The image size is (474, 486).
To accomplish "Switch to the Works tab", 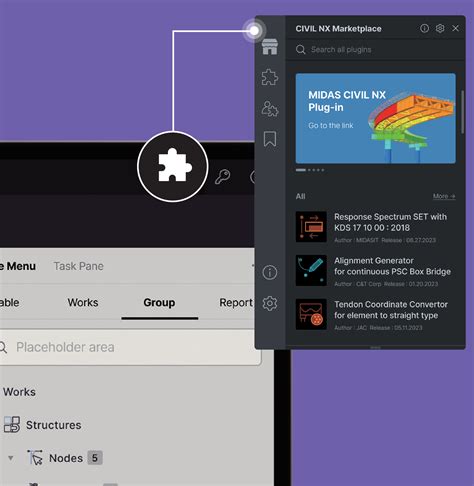I will click(83, 302).
